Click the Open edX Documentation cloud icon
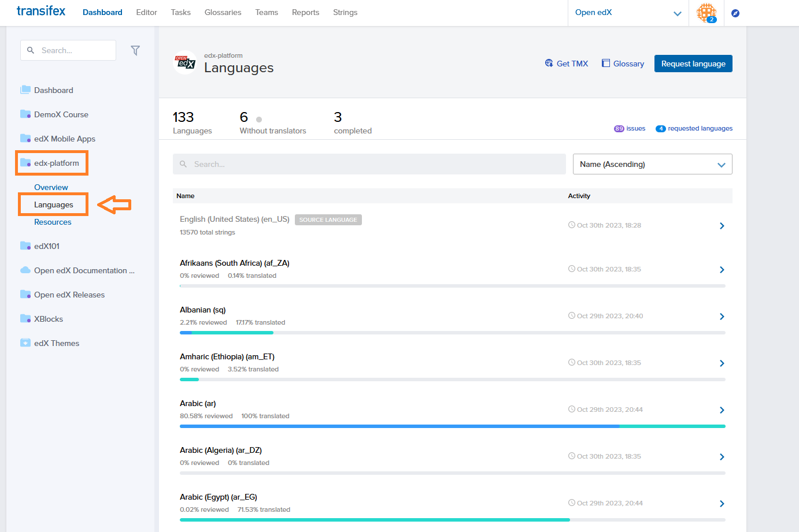The height and width of the screenshot is (532, 799). coord(25,270)
